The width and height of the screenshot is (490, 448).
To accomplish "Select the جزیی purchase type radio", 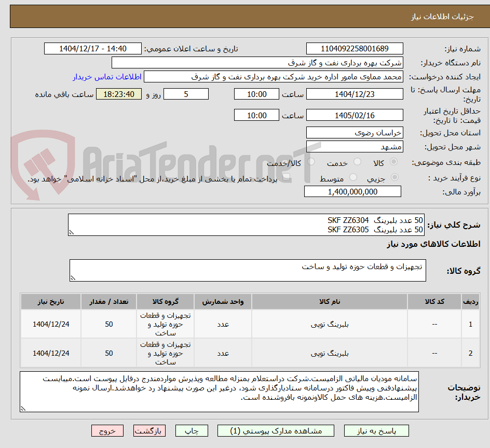I will pyautogui.click(x=394, y=177).
